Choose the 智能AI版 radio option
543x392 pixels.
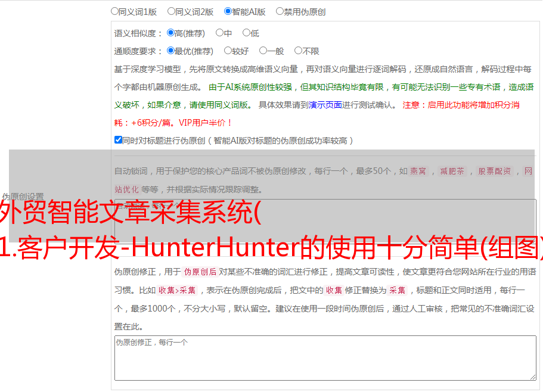(x=228, y=11)
